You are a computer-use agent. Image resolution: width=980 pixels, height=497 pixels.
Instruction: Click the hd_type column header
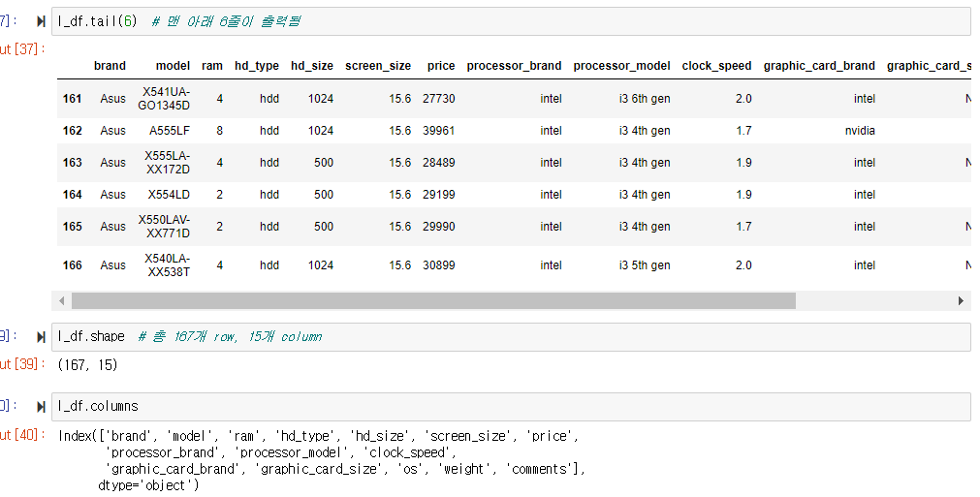coord(257,66)
